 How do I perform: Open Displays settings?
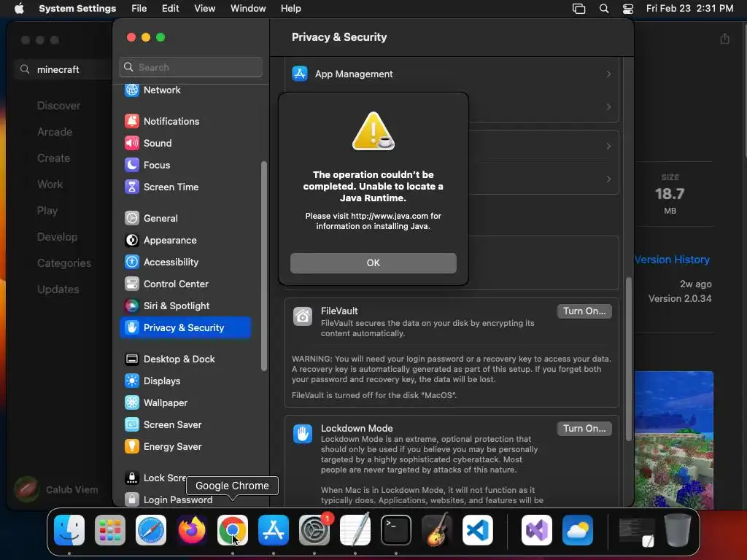coord(186,381)
